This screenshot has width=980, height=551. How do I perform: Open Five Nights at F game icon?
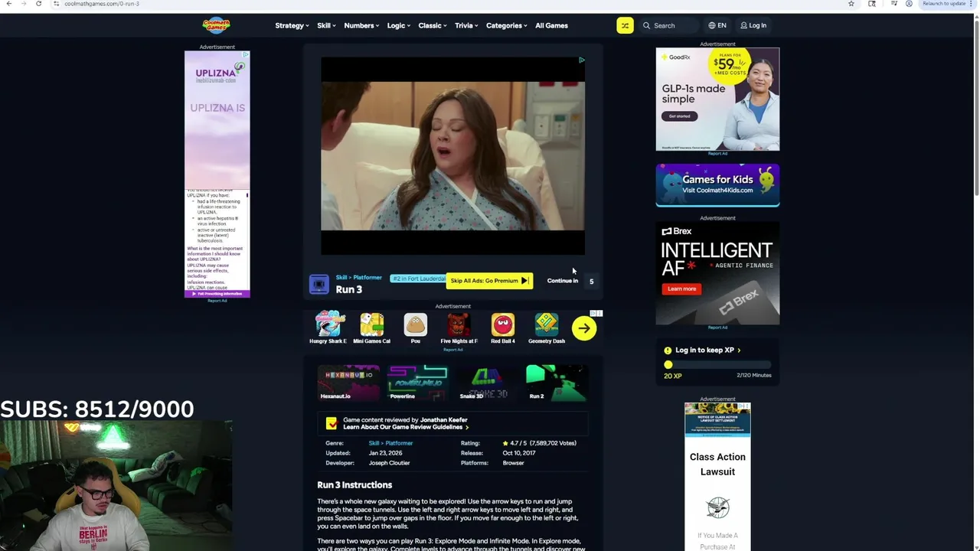coord(459,324)
